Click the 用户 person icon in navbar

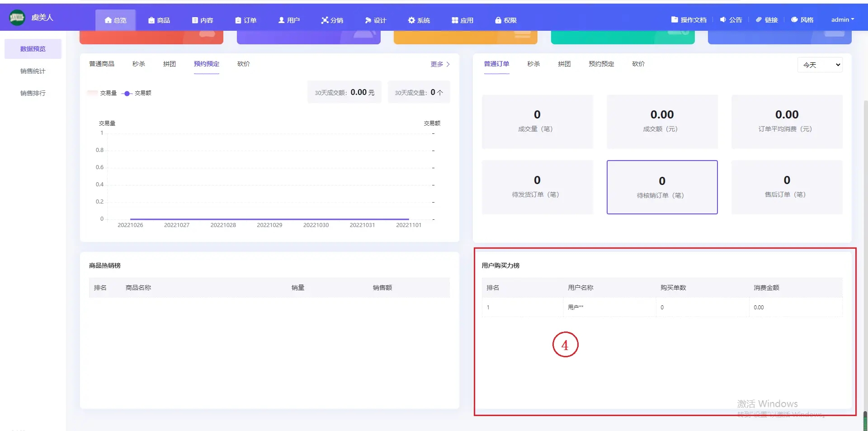[281, 20]
